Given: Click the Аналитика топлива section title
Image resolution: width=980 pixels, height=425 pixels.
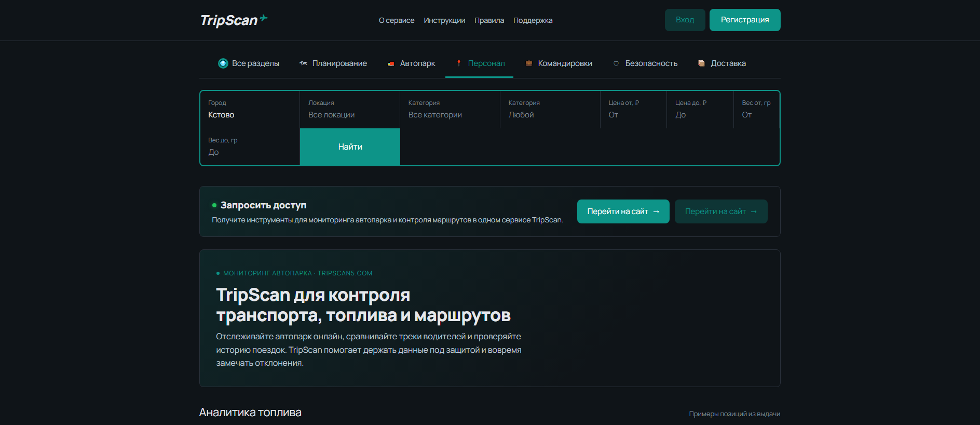Looking at the screenshot, I should click(250, 413).
